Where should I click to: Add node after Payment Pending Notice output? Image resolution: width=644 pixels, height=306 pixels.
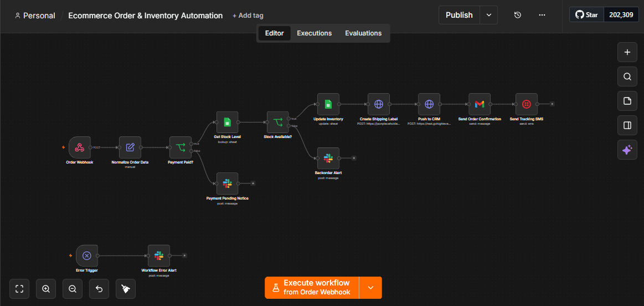(x=253, y=183)
